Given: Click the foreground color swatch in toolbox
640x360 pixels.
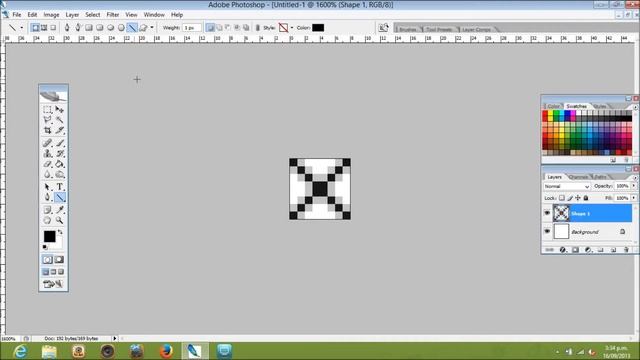Looking at the screenshot, I should point(50,236).
